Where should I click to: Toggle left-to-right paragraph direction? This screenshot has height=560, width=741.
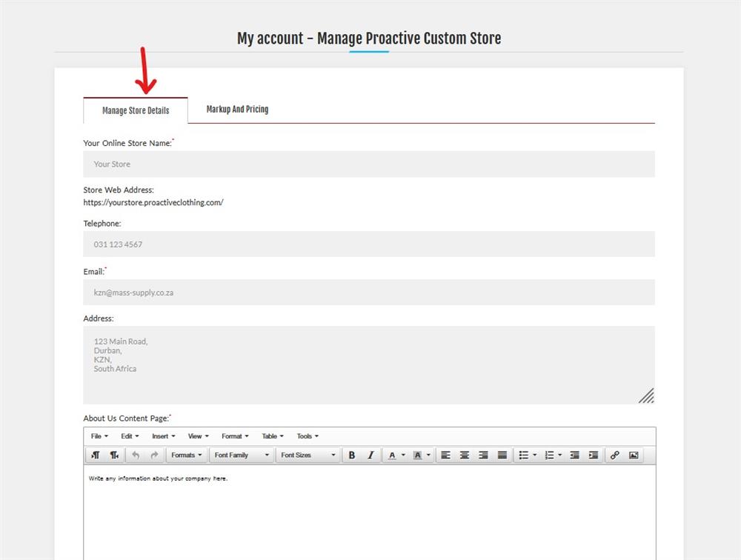(95, 455)
